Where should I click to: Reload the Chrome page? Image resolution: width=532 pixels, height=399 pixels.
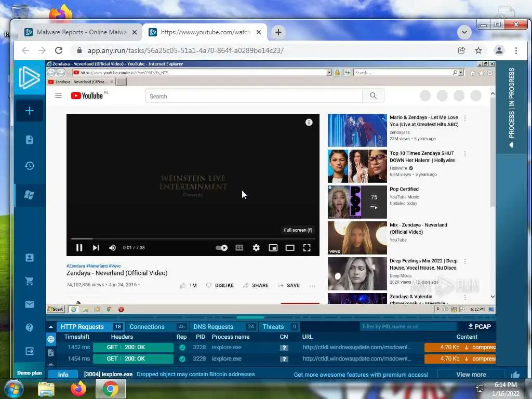(x=59, y=50)
